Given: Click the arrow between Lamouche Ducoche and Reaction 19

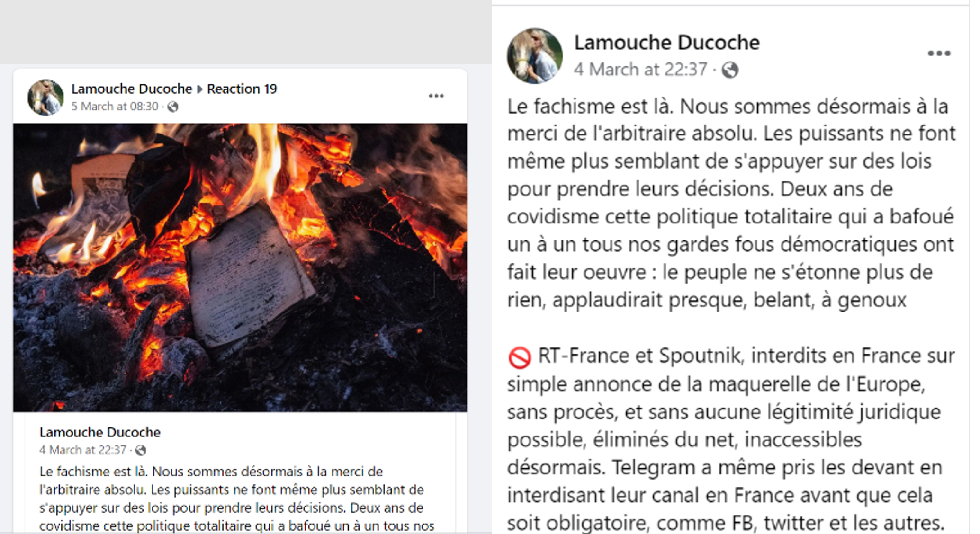Looking at the screenshot, I should point(199,89).
